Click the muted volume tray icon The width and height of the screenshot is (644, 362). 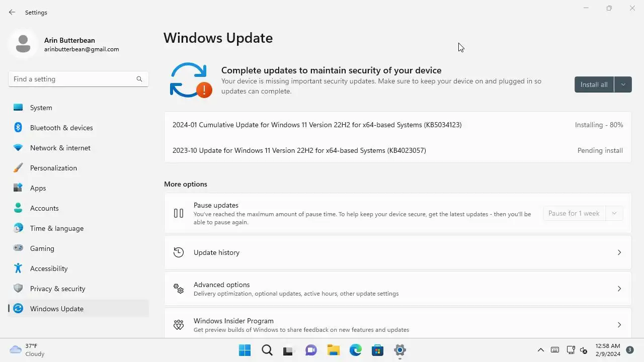[584, 350]
